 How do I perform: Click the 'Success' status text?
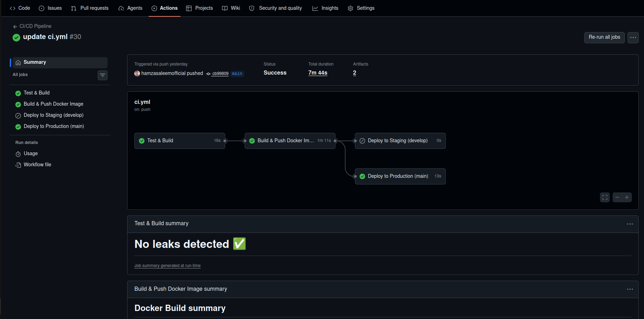coord(275,73)
